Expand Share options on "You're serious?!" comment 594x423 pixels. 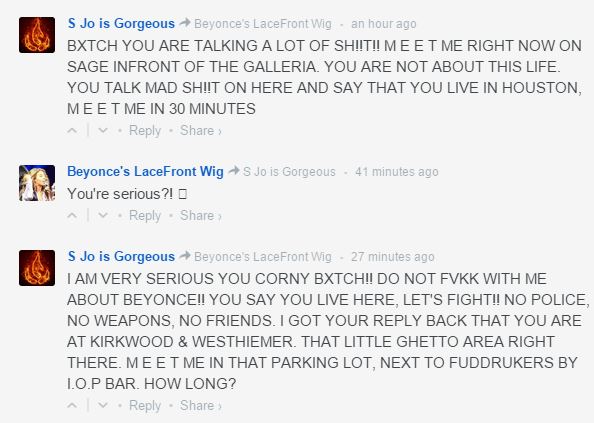(x=201, y=215)
